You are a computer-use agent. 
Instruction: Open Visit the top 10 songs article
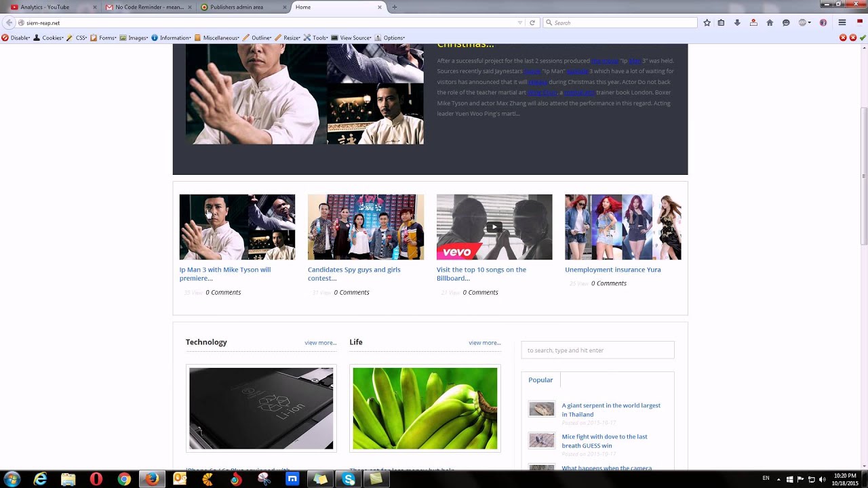[481, 274]
